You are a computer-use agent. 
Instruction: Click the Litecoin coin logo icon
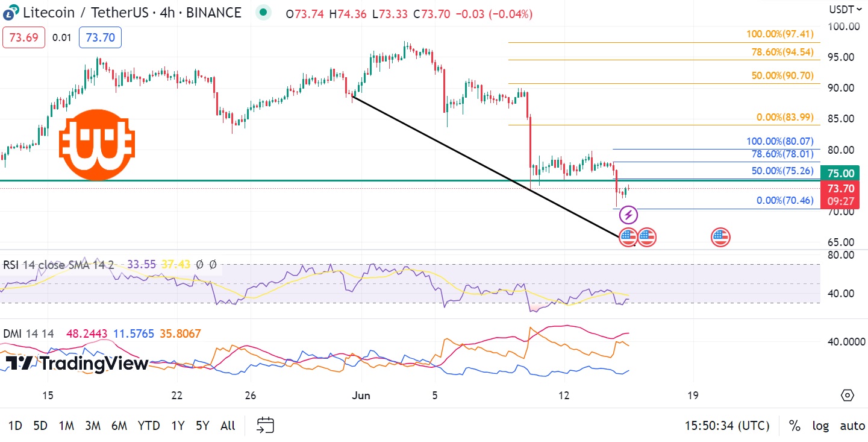[x=10, y=12]
